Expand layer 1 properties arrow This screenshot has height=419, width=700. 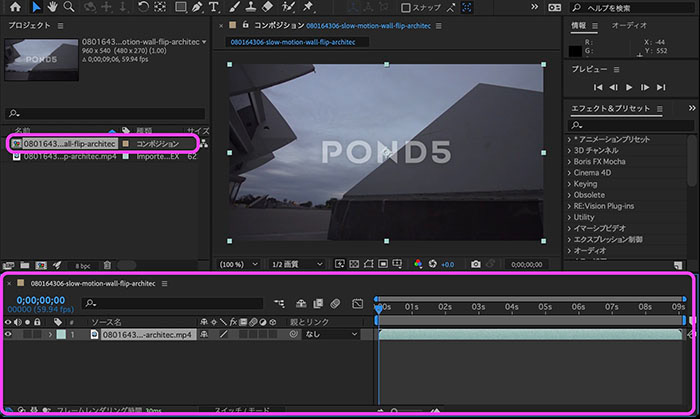[x=50, y=334]
